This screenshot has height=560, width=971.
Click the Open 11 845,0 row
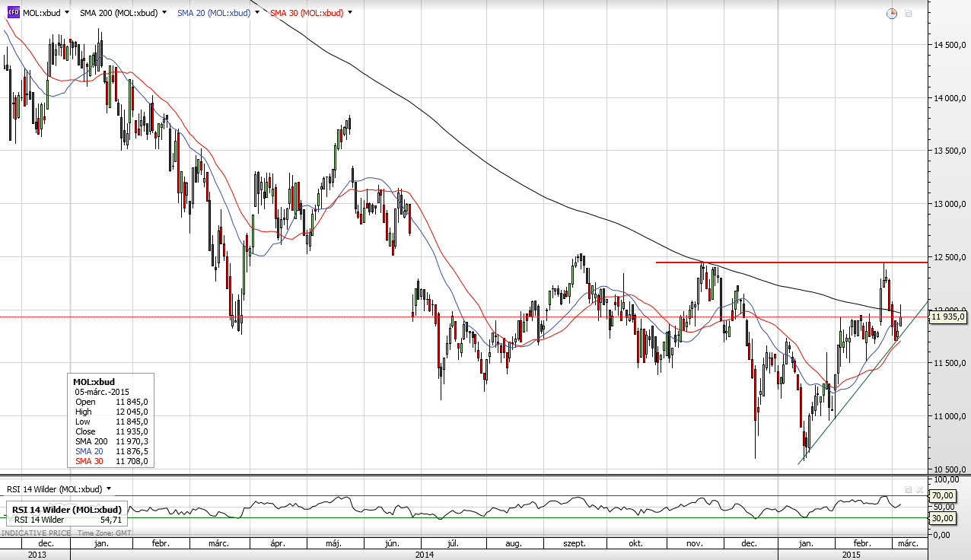[x=111, y=402]
